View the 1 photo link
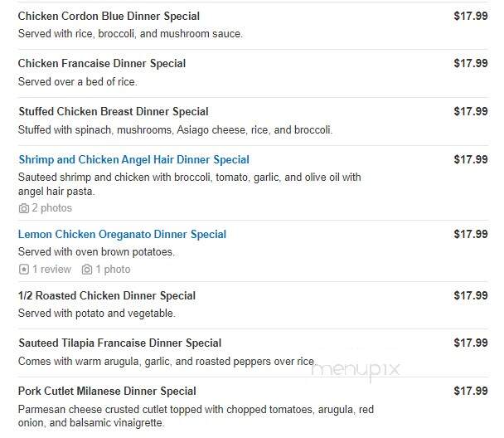 pos(106,269)
